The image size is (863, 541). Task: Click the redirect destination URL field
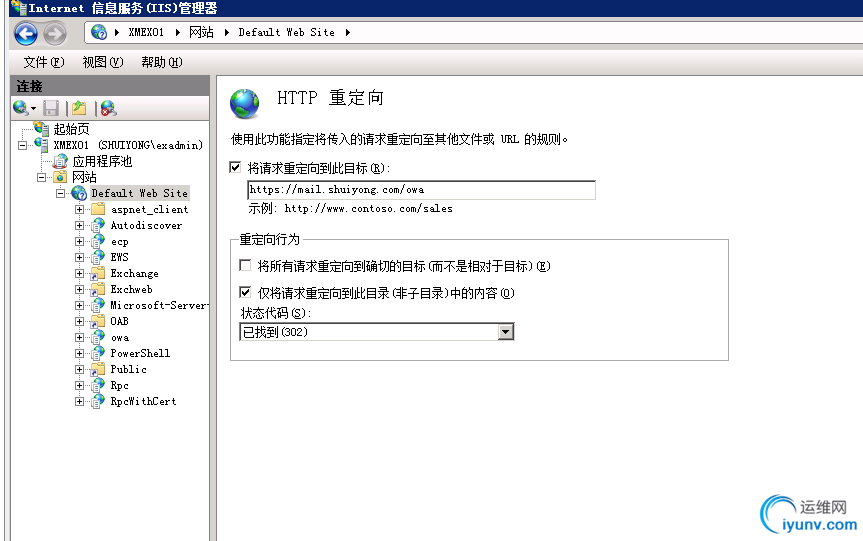coord(422,190)
